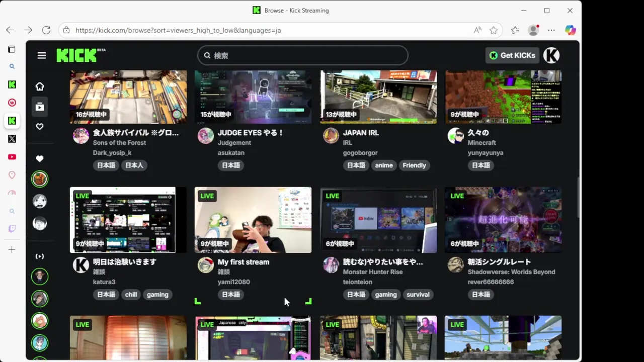
Task: Open the Minecraft category under 久々の
Action: coord(482,143)
